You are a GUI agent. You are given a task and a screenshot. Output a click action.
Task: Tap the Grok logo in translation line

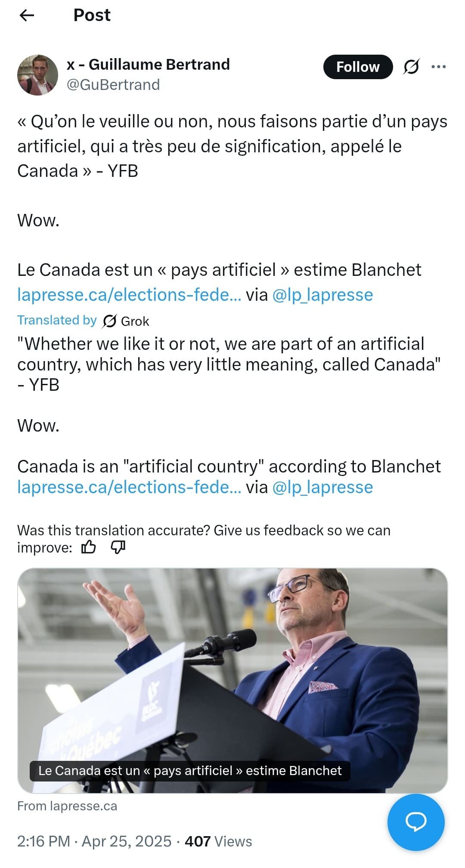click(x=110, y=321)
